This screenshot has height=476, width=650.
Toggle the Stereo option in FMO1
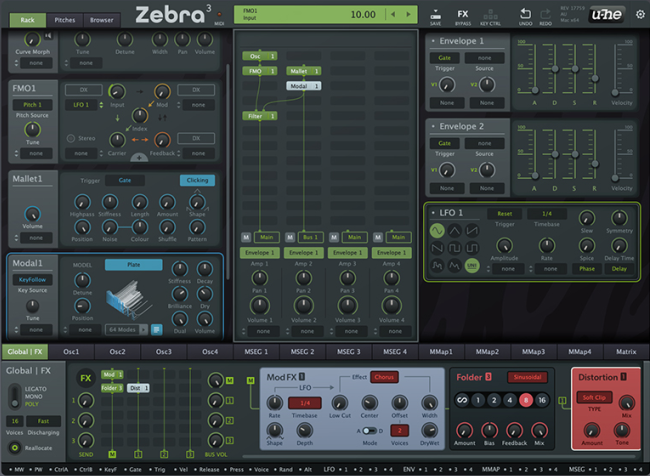[71, 138]
